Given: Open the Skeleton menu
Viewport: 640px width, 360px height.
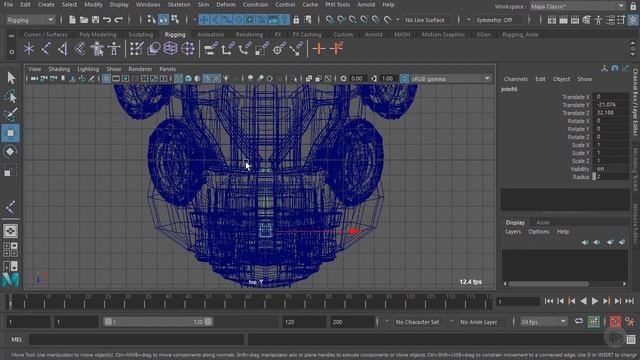Looking at the screenshot, I should (179, 4).
